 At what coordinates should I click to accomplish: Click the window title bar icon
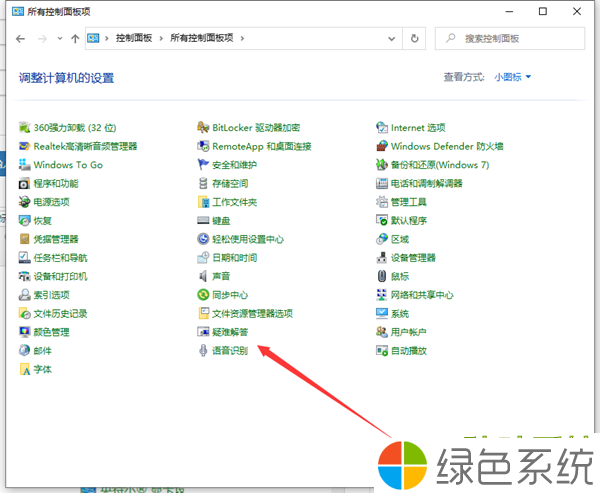coord(18,11)
